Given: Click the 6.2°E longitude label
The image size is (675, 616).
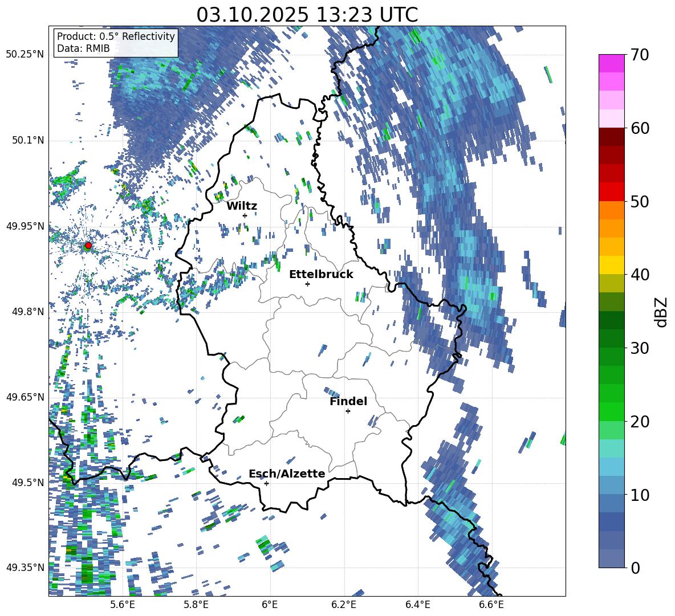Looking at the screenshot, I should tap(344, 605).
